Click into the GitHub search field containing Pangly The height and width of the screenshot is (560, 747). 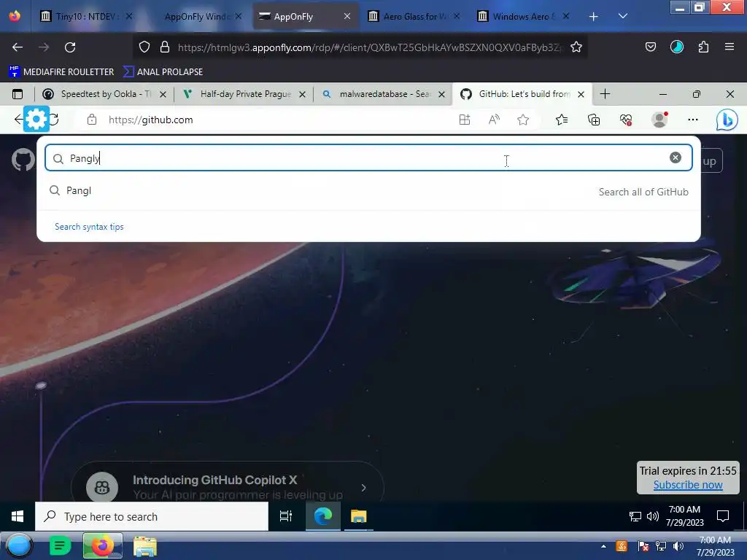[368, 157]
